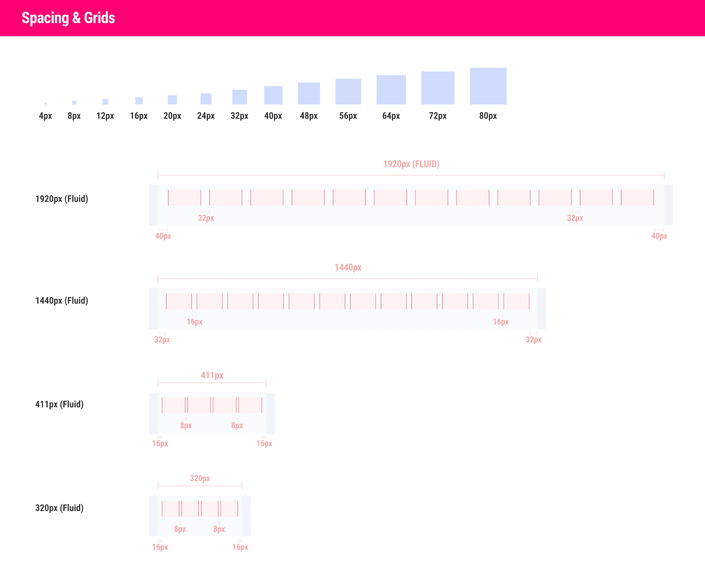705x588 pixels.
Task: Select the 320px Fluid grid section
Action: click(200, 514)
